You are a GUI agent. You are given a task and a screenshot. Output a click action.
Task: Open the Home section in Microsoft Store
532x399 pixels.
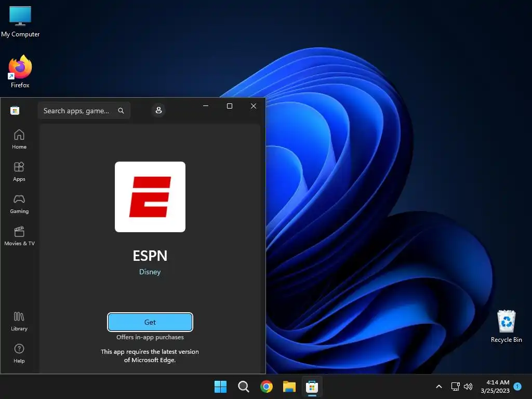click(x=19, y=139)
